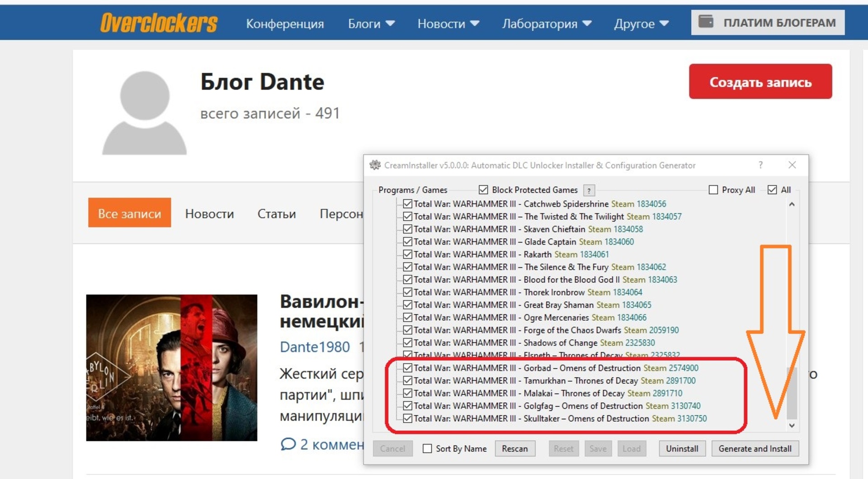The width and height of the screenshot is (868, 479).
Task: Uncheck the Ogre Mercenaries DLC
Action: click(408, 318)
